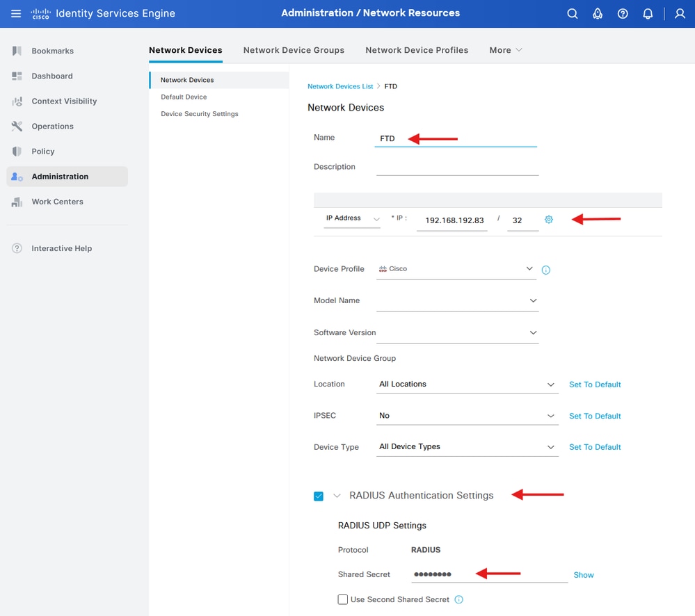This screenshot has width=695, height=616.
Task: Click the Context Visibility sidebar icon
Action: tap(17, 102)
